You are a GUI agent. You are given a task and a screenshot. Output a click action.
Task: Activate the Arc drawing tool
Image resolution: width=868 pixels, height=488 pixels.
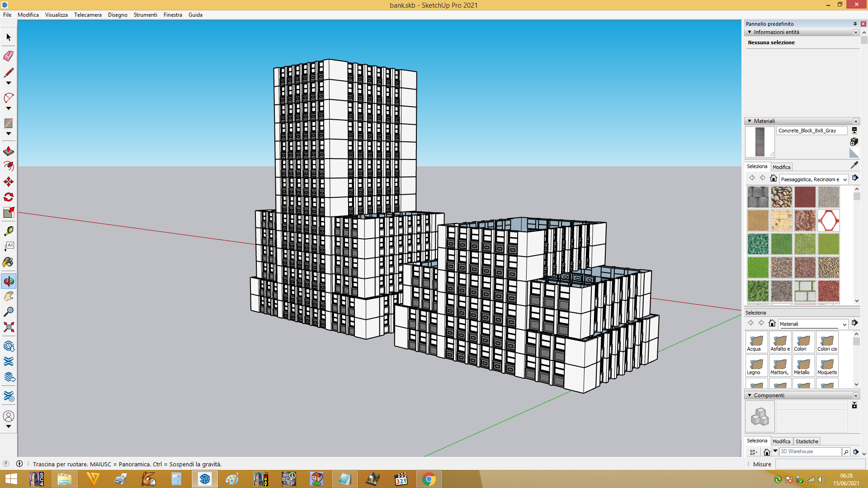pyautogui.click(x=9, y=98)
